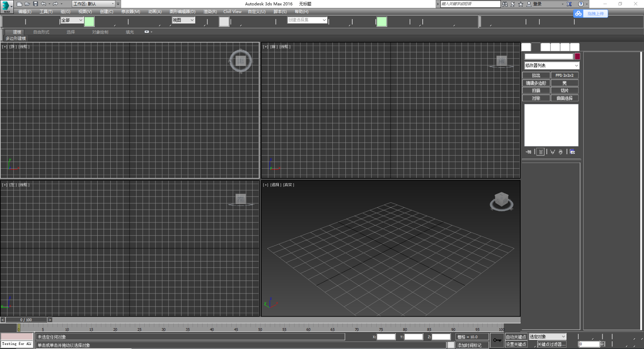The image size is (644, 349).
Task: Click the 对称 modifier button
Action: (x=536, y=98)
